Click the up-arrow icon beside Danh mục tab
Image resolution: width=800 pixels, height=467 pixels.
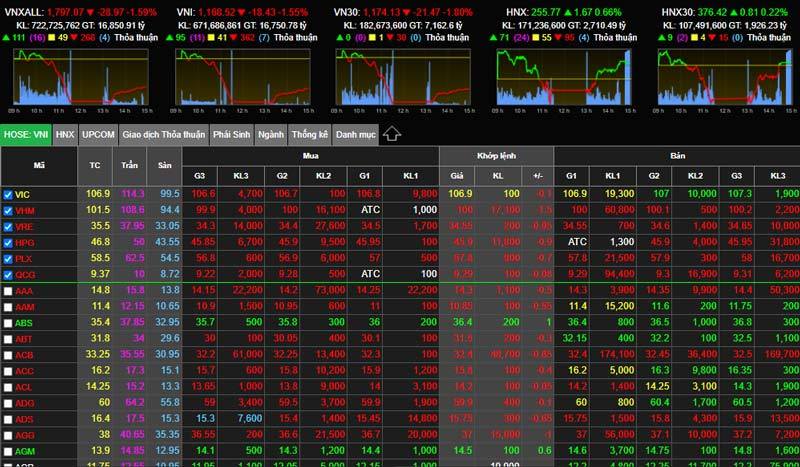click(392, 133)
